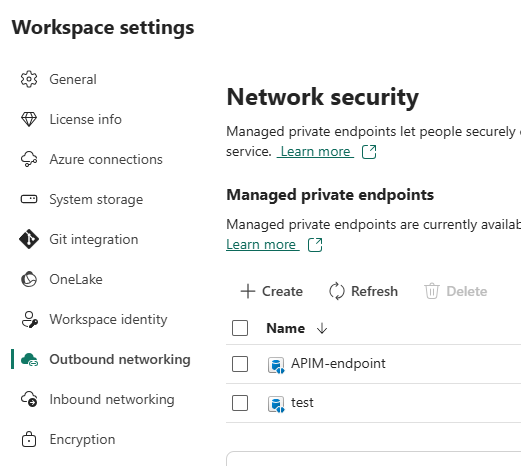The height and width of the screenshot is (466, 521).
Task: Click the Refresh button label
Action: click(374, 291)
